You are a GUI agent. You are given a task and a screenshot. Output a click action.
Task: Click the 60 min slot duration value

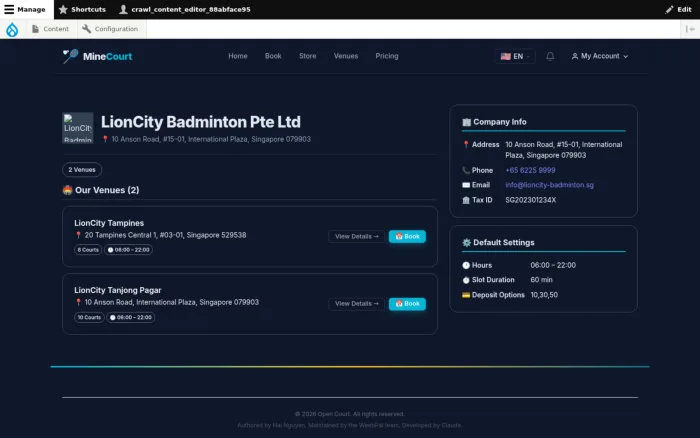(542, 280)
